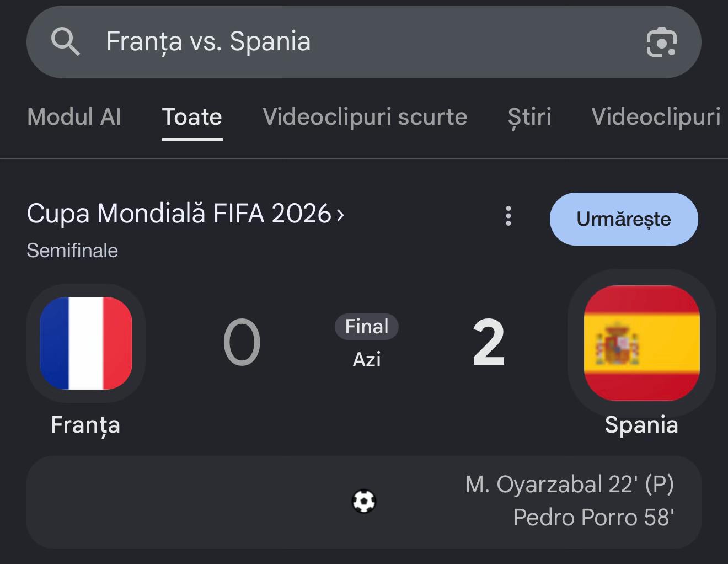Open the Videoclipuri tab

tap(656, 117)
